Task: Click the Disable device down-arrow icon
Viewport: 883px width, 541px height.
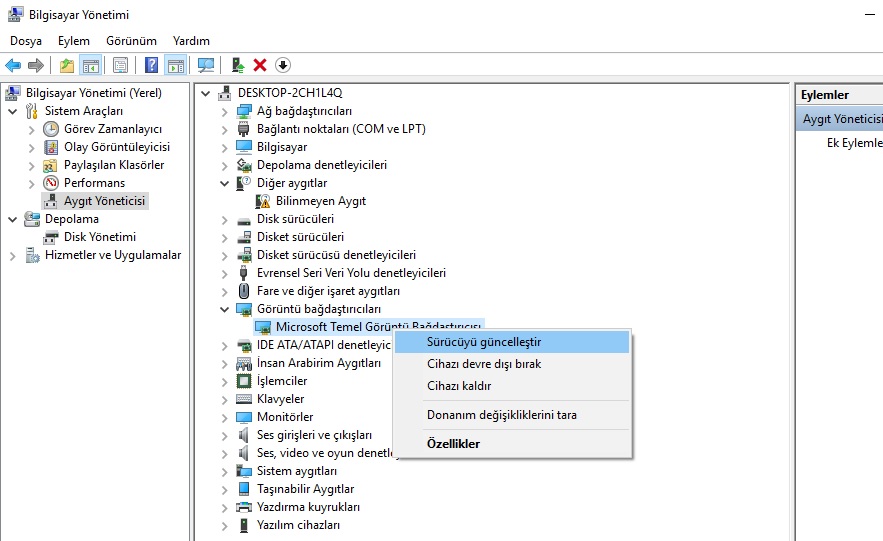Action: coord(283,65)
